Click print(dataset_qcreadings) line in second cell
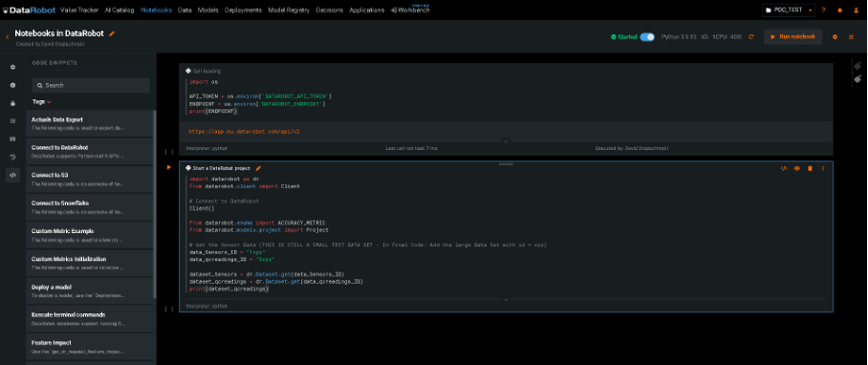 (x=228, y=290)
